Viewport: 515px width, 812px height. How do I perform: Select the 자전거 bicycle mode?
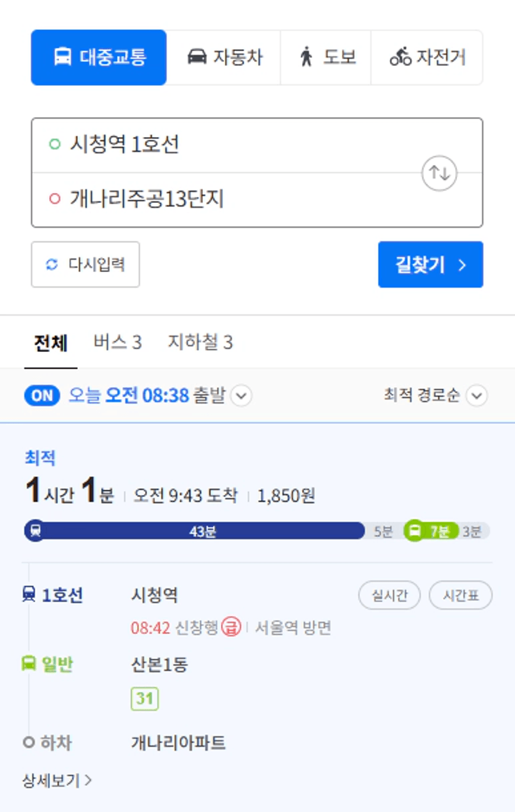427,57
